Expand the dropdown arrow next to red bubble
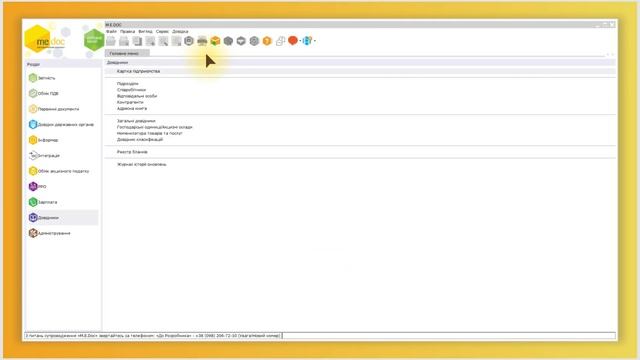 click(300, 41)
